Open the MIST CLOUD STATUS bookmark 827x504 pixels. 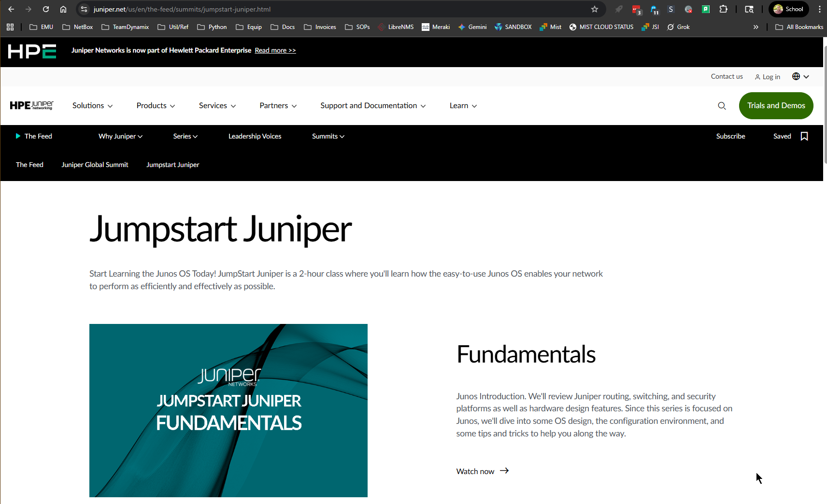click(x=601, y=27)
